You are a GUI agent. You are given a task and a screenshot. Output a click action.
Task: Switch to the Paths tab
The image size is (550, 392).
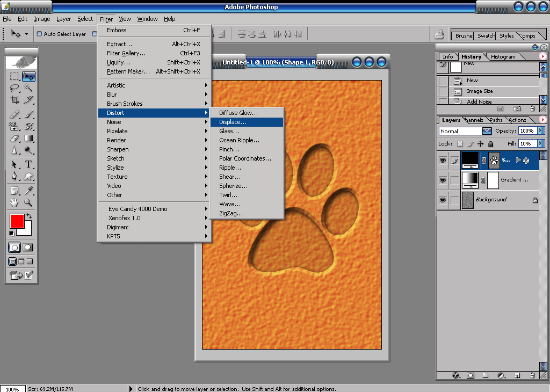(x=496, y=120)
